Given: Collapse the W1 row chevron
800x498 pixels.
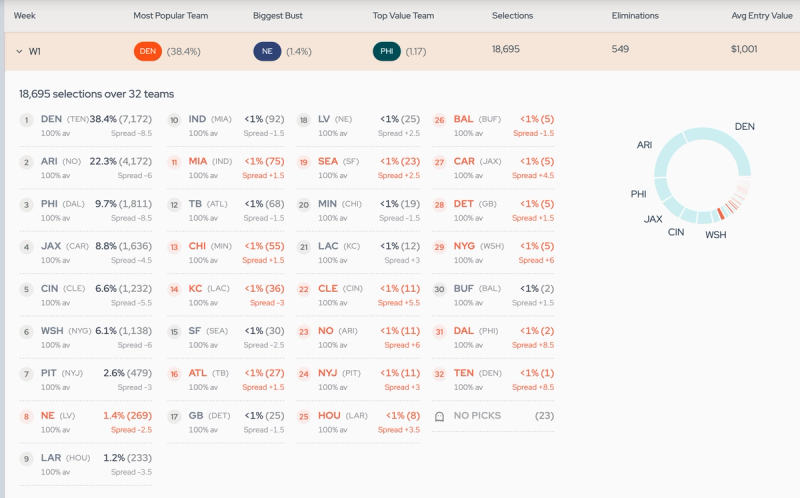Looking at the screenshot, I should 19,52.
